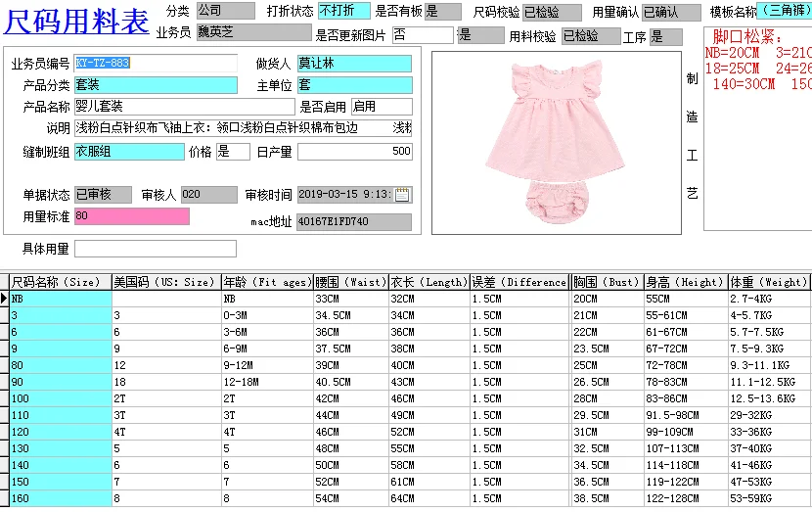Image resolution: width=812 pixels, height=512 pixels.
Task: Select the waist cell 37.5CM
Action: pyautogui.click(x=350, y=349)
